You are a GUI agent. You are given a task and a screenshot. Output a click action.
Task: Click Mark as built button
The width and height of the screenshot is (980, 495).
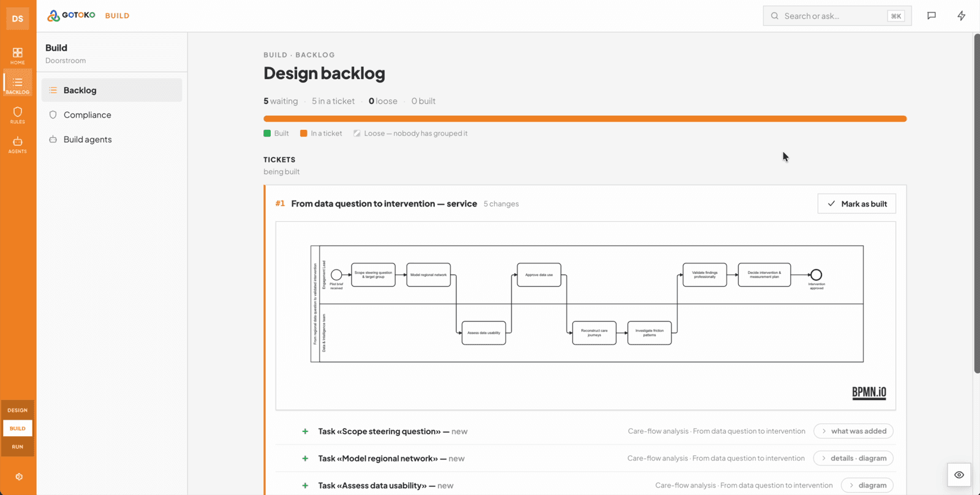click(857, 204)
